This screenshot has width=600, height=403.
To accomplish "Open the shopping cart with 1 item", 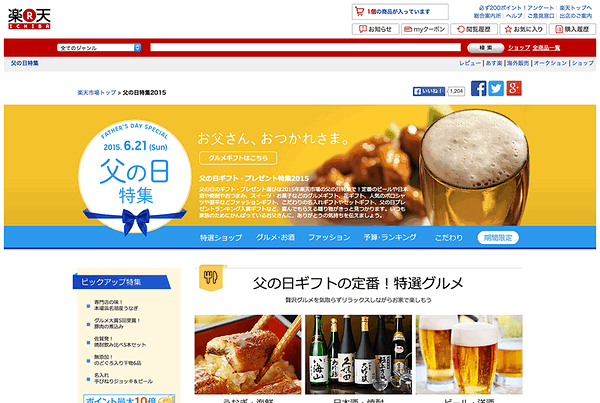I will coord(400,12).
